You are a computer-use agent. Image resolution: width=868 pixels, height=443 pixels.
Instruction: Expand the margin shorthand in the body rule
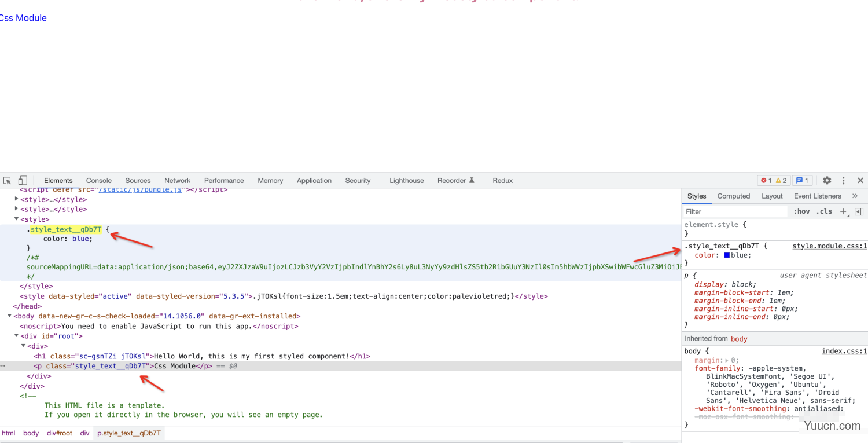pyautogui.click(x=727, y=360)
